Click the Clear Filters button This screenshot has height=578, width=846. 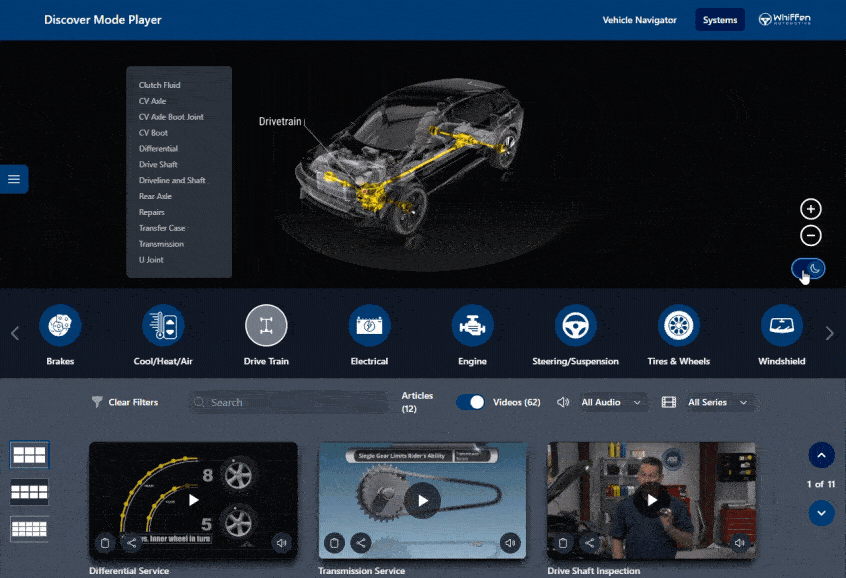pyautogui.click(x=125, y=402)
